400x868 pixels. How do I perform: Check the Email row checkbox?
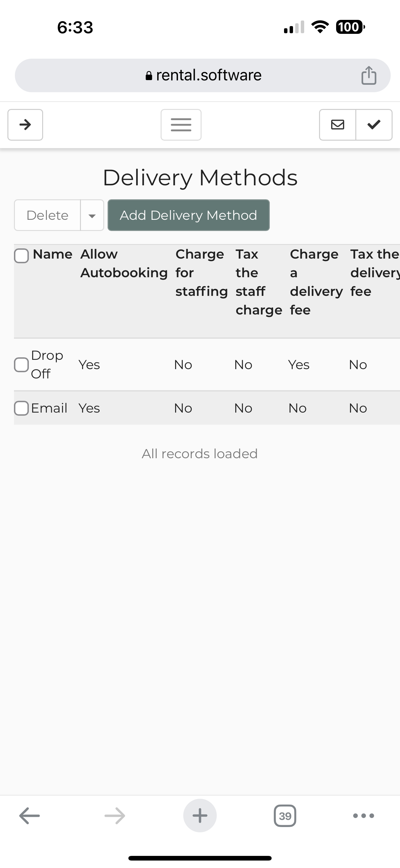coord(21,408)
